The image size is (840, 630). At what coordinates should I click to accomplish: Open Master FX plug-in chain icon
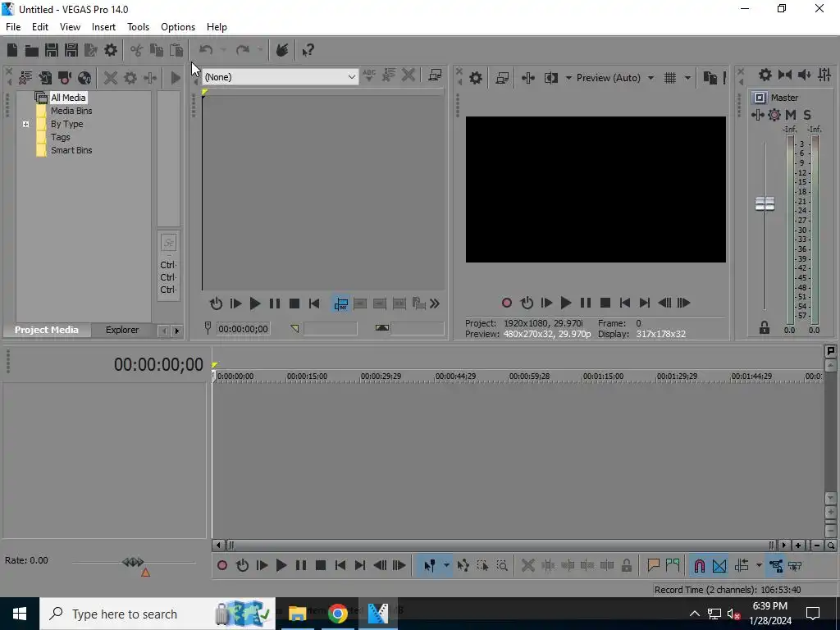click(757, 115)
